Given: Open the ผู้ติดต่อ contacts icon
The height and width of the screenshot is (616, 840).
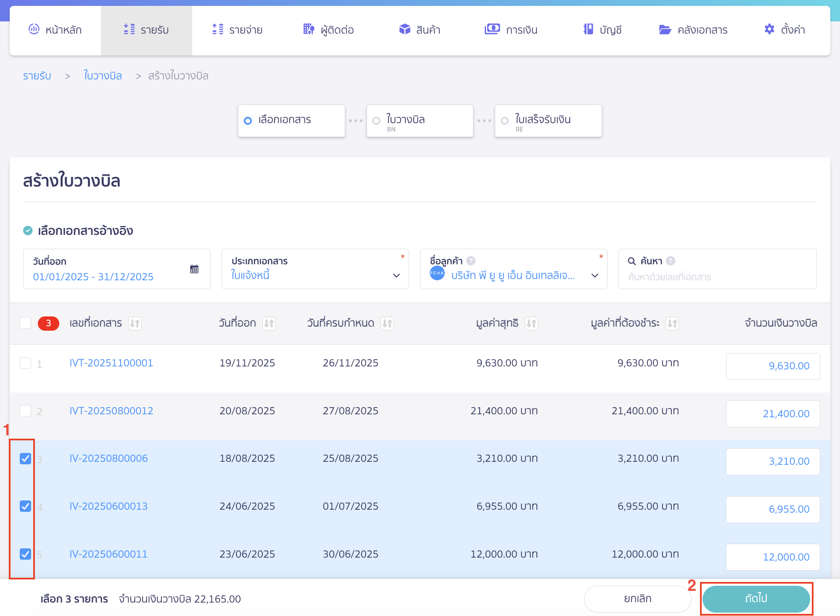Looking at the screenshot, I should (308, 29).
